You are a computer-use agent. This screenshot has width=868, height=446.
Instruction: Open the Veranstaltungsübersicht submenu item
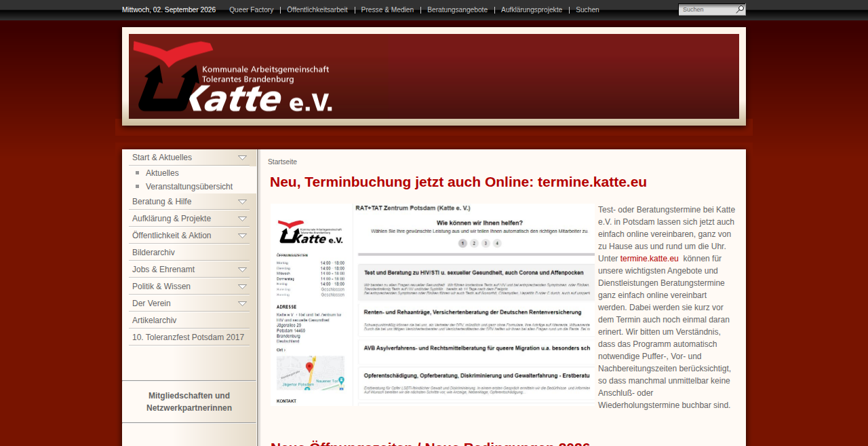pos(189,187)
